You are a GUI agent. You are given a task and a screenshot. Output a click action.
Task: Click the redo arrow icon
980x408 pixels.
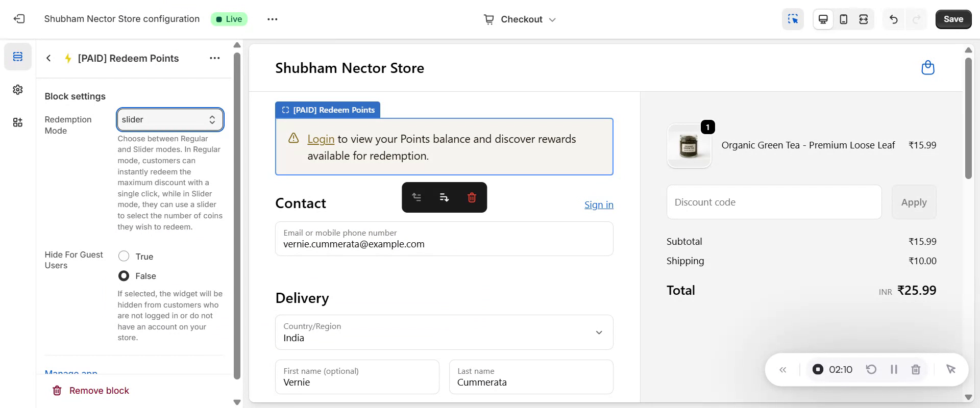pyautogui.click(x=917, y=19)
